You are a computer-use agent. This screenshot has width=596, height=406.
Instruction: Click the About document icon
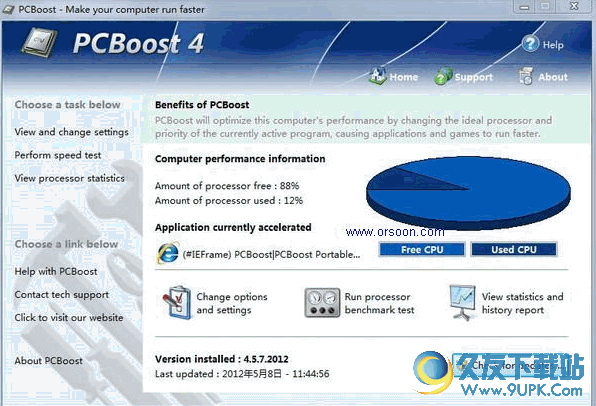click(x=526, y=76)
